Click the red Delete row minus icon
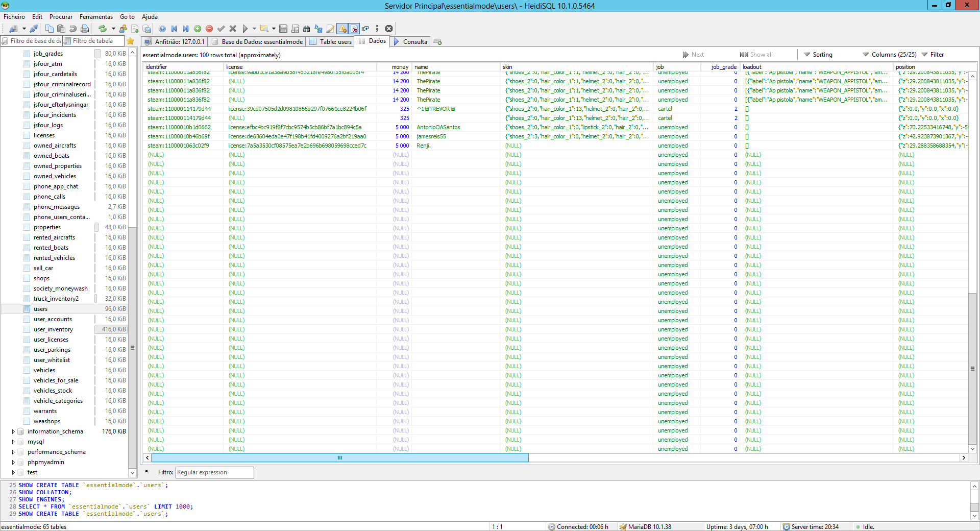The width and height of the screenshot is (980, 531). click(x=209, y=29)
